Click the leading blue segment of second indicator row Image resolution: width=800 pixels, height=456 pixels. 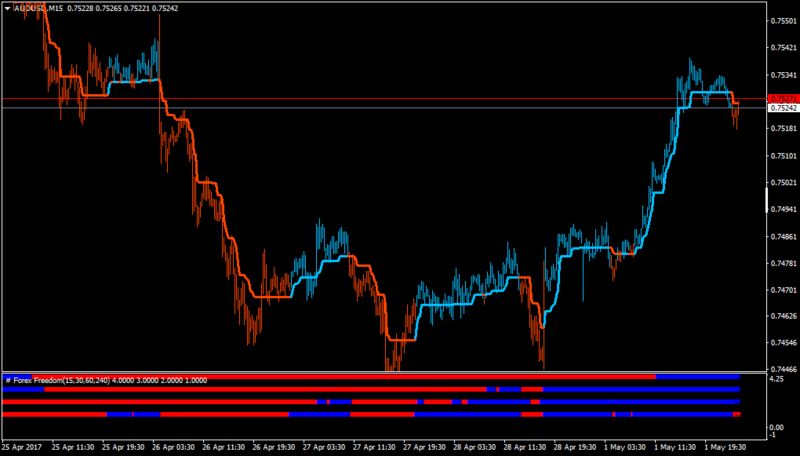(23, 390)
